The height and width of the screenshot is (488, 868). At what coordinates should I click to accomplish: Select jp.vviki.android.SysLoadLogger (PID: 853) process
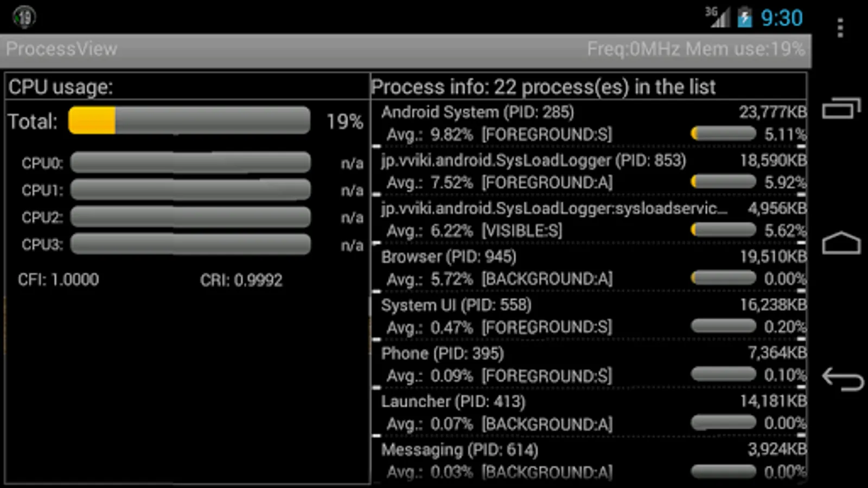589,171
